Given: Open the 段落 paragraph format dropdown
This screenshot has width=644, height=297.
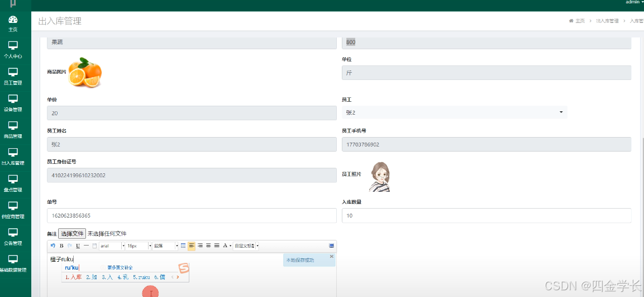Looking at the screenshot, I should pyautogui.click(x=165, y=246).
